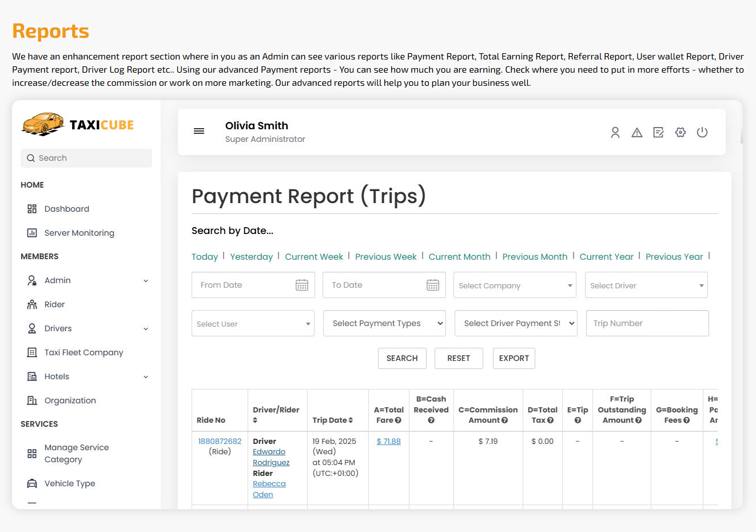Open the $ 71.88 total fare link
The height and width of the screenshot is (532, 756).
pos(389,442)
